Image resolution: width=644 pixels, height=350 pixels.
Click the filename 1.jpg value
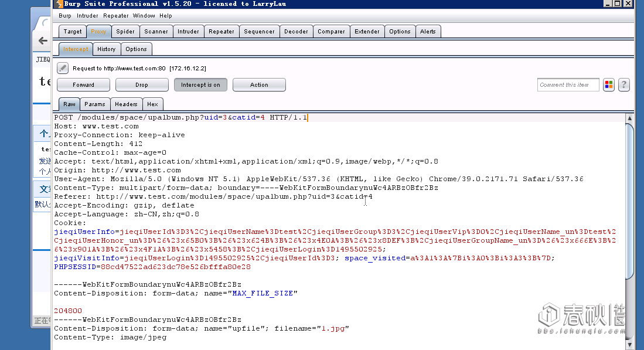(x=333, y=329)
